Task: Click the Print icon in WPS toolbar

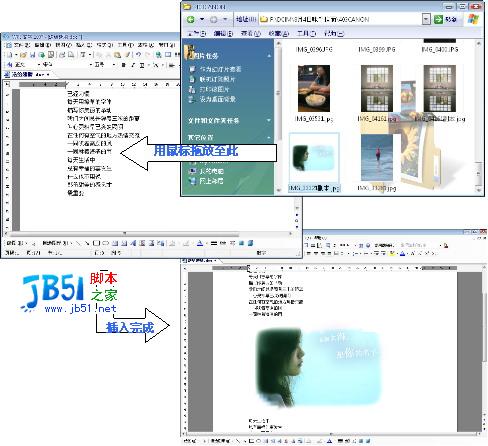Action: [x=62, y=55]
